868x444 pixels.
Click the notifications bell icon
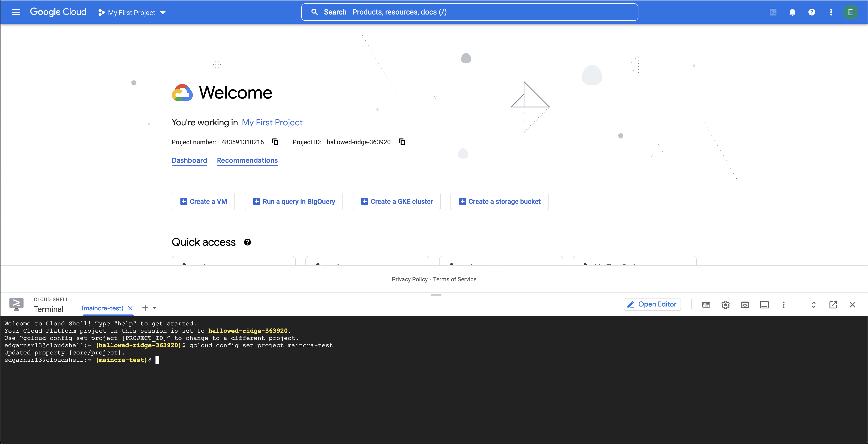pyautogui.click(x=792, y=12)
